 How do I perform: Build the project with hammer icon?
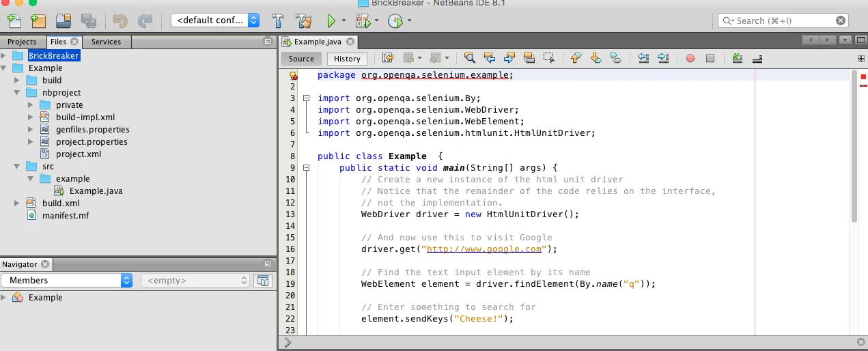278,20
